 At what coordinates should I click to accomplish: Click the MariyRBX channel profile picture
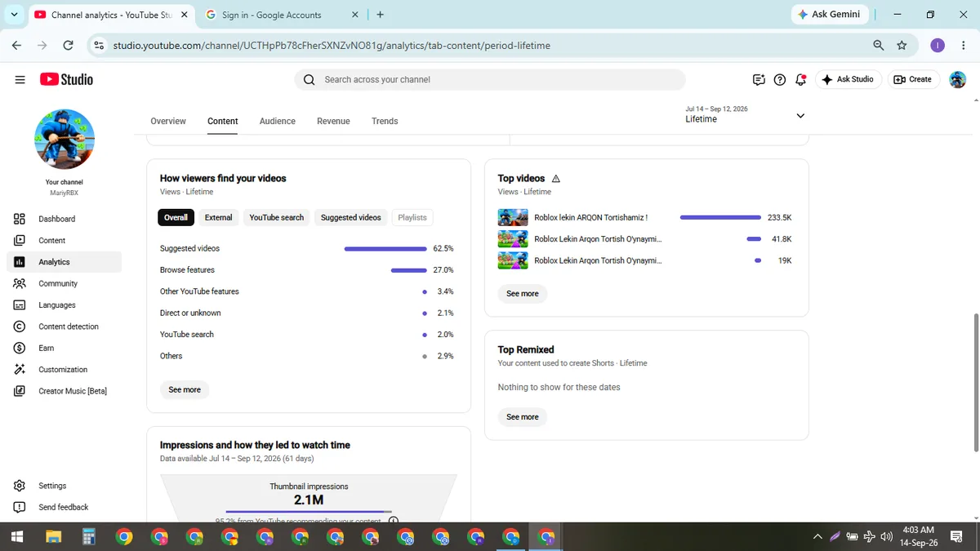point(65,140)
